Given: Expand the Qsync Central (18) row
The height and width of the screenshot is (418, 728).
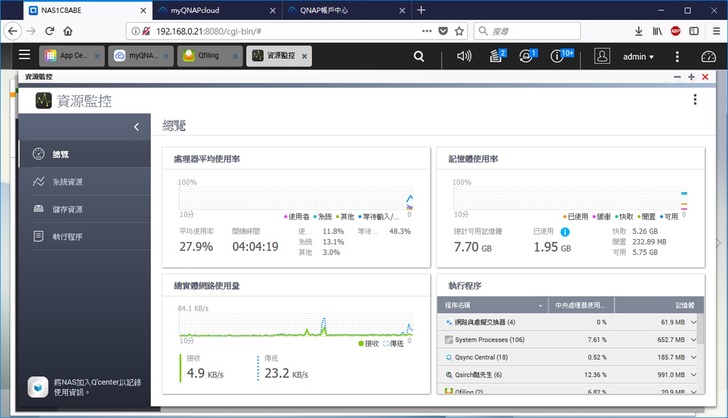Looking at the screenshot, I should pos(446,357).
